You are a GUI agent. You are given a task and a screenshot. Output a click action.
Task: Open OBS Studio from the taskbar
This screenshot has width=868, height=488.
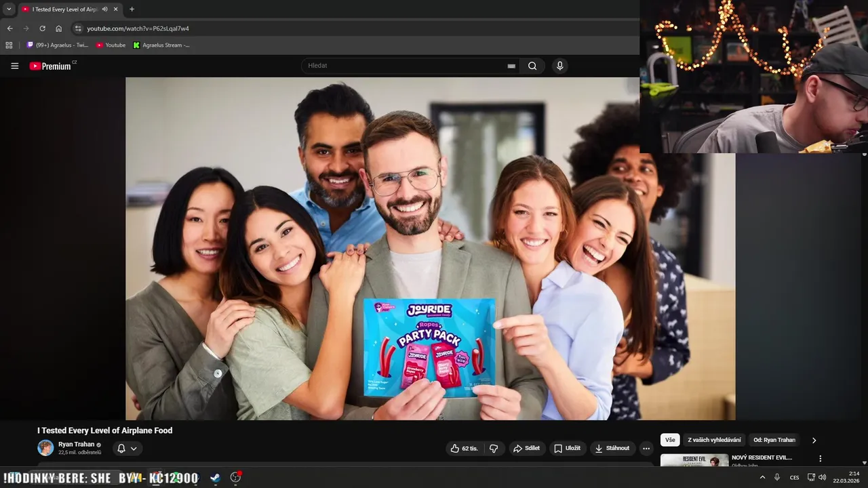click(235, 477)
